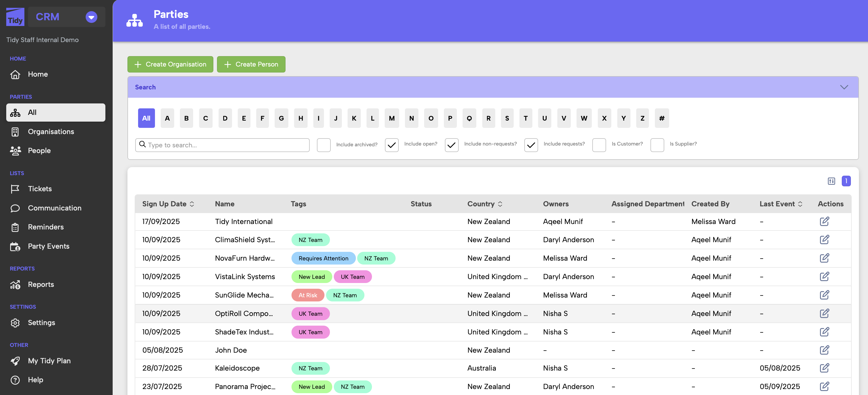868x395 pixels.
Task: Open the CRM app switcher dropdown
Action: point(91,17)
